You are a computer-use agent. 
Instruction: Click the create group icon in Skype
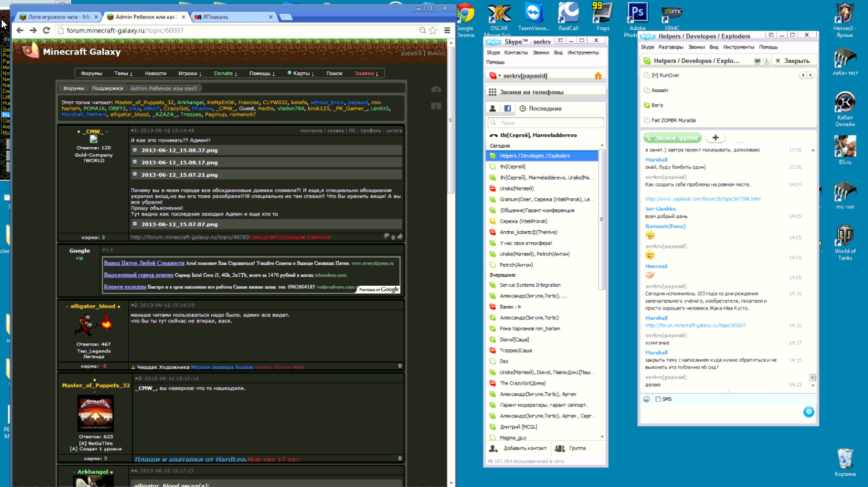(x=560, y=449)
